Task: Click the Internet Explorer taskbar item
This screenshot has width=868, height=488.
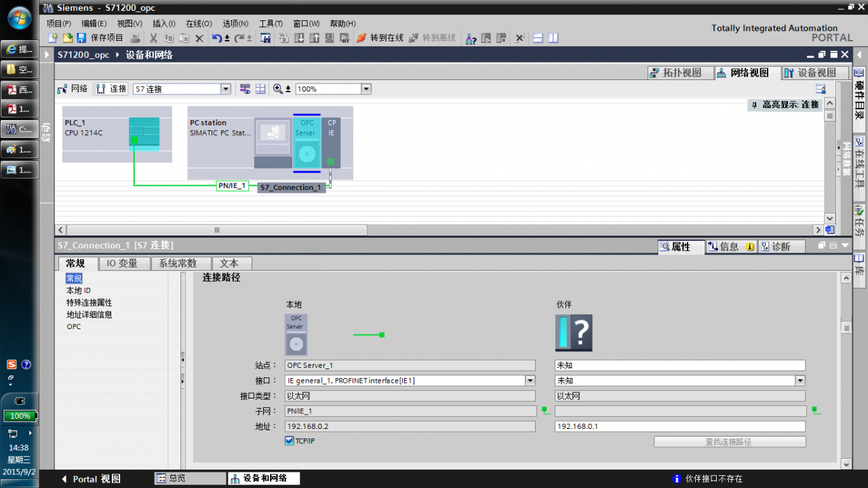Action: tap(19, 49)
